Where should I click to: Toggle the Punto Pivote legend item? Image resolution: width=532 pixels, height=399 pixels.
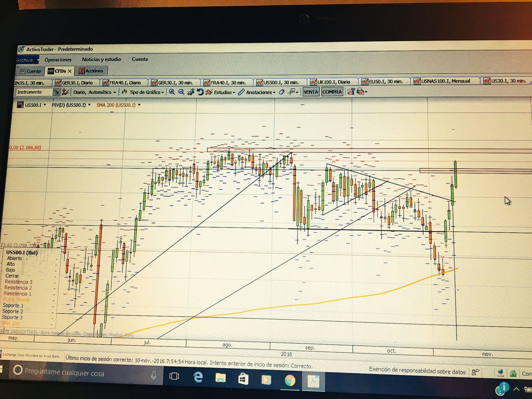click(16, 300)
